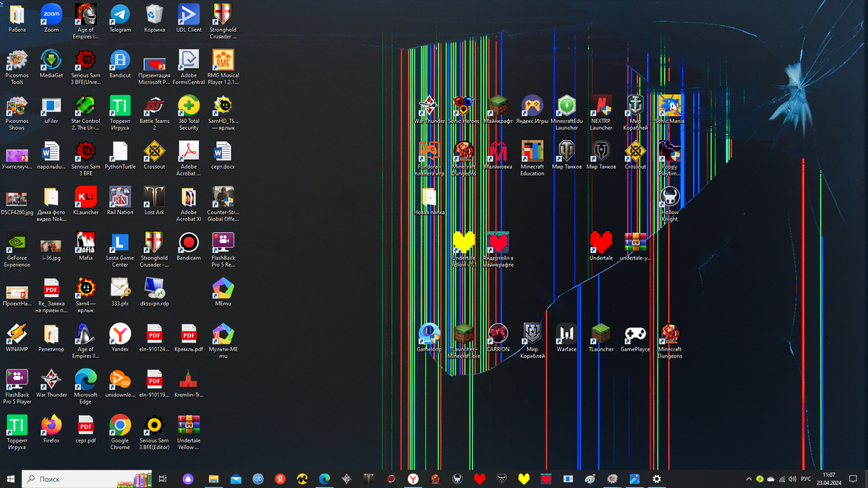Select Counter-Strike Global Offensive shortcut
The width and height of the screenshot is (868, 488).
tap(223, 204)
